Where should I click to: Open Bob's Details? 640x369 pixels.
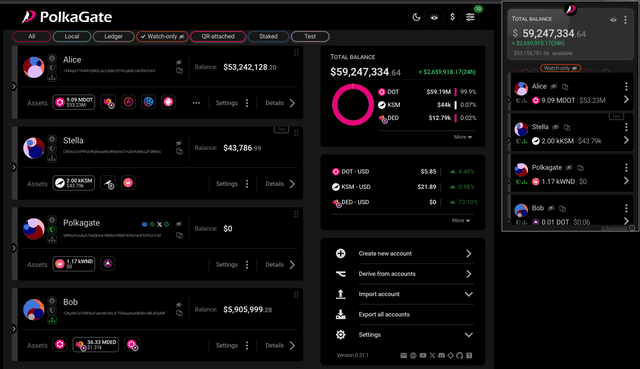click(280, 345)
